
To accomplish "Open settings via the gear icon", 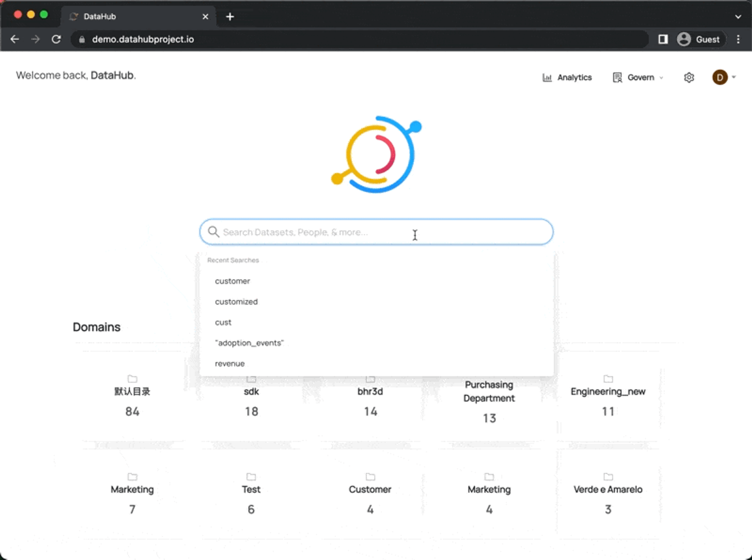I will coord(689,78).
